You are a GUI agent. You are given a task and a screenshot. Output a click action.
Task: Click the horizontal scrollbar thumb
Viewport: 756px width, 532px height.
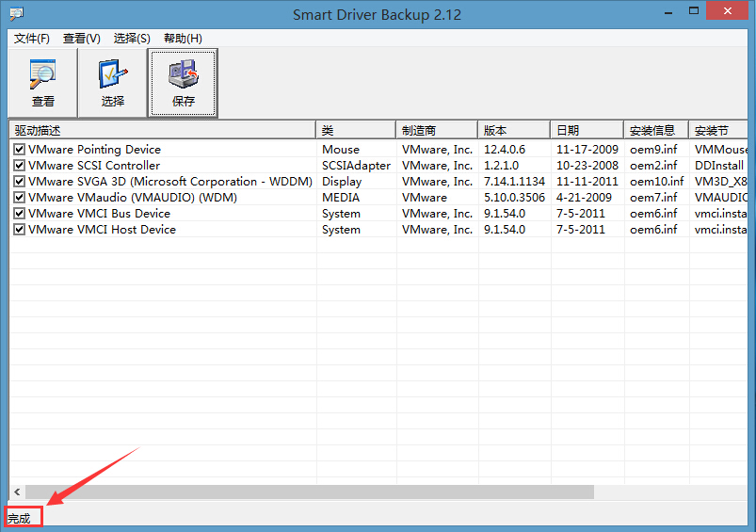tap(310, 492)
